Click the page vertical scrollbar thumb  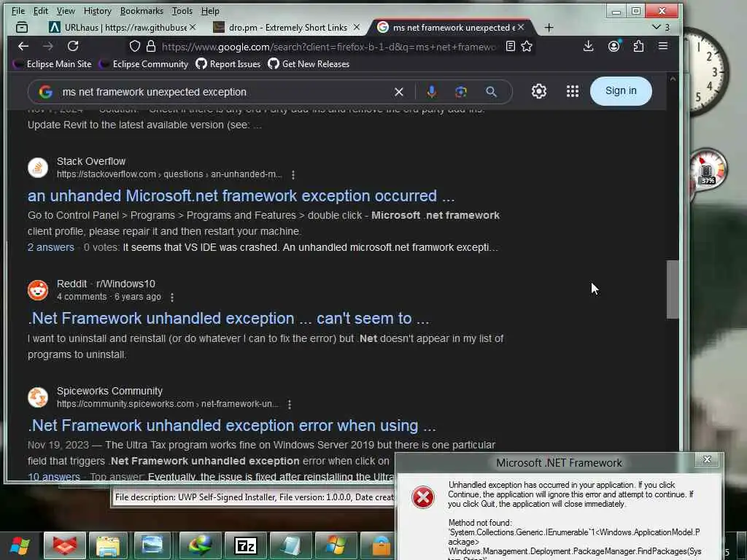pyautogui.click(x=672, y=289)
